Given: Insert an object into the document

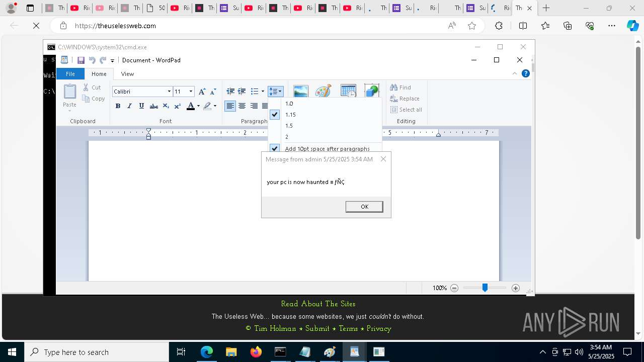Looking at the screenshot, I should tap(371, 91).
